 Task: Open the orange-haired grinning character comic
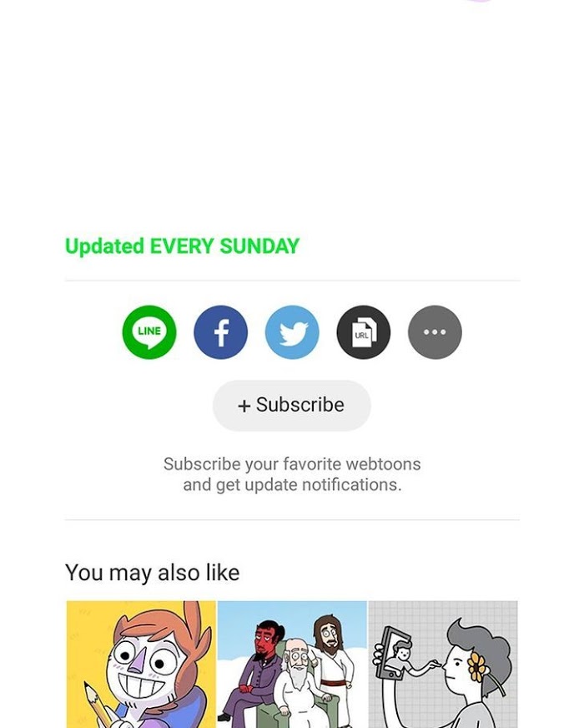click(x=141, y=665)
